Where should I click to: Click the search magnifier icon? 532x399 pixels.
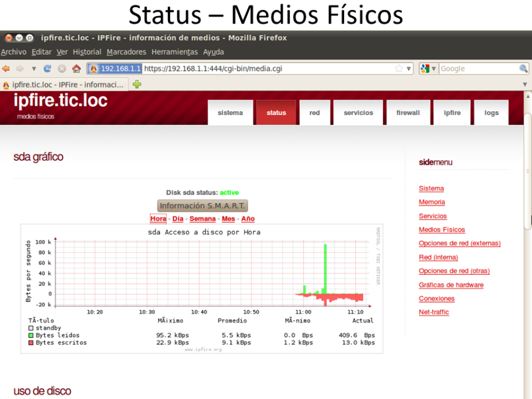click(523, 69)
